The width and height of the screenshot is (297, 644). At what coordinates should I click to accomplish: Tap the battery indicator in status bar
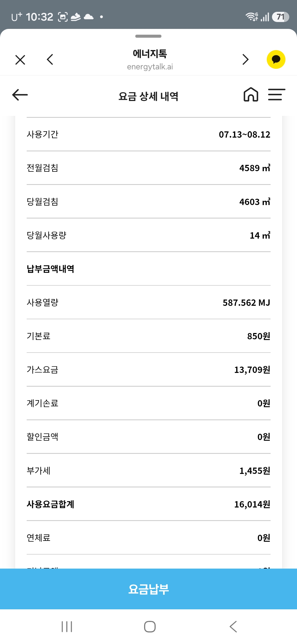[x=280, y=17]
